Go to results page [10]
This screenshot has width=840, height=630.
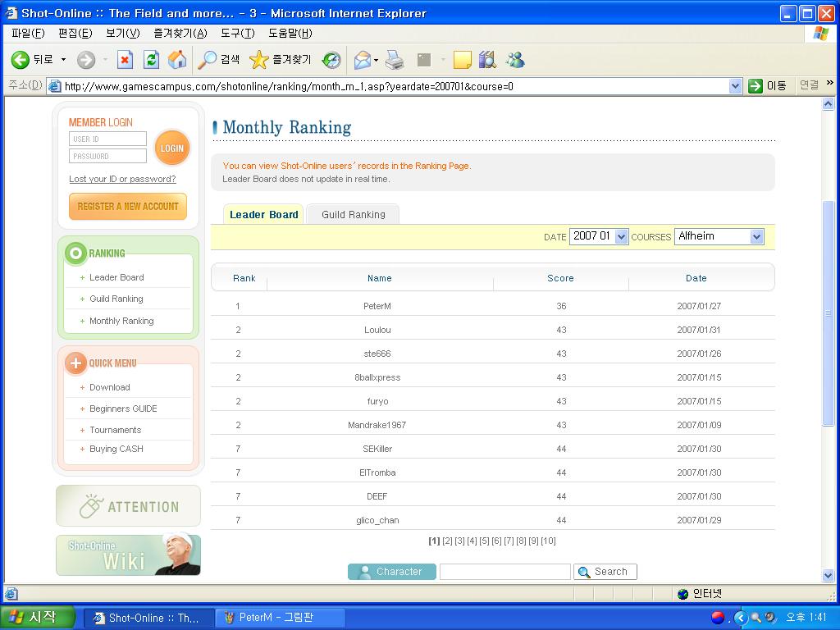pyautogui.click(x=548, y=541)
